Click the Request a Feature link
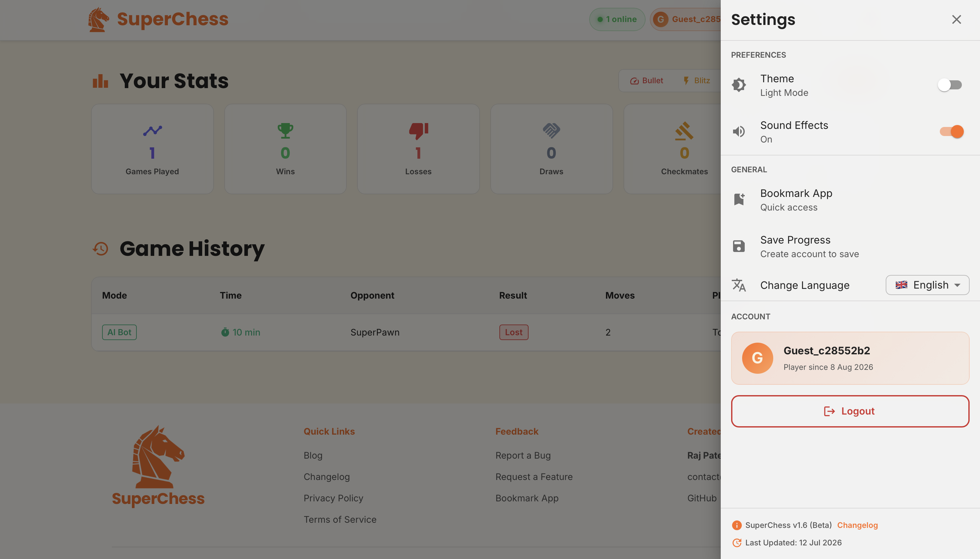980x559 pixels. pyautogui.click(x=534, y=477)
